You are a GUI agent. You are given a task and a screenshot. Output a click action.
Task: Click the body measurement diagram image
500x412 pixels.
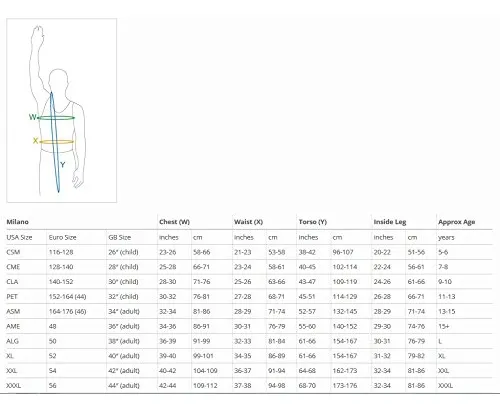tap(62, 110)
